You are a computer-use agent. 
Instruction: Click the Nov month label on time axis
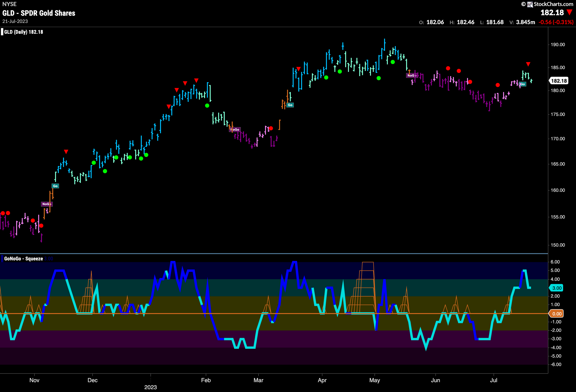34,380
